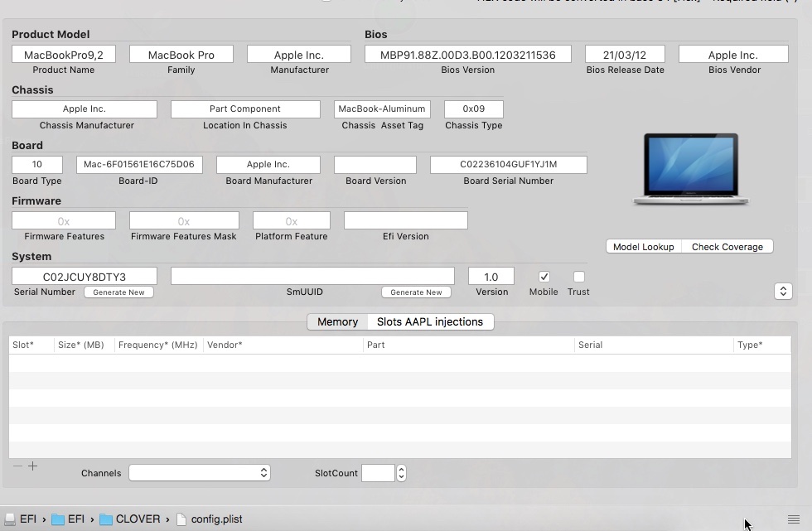Click the Family field MacBook Pro

pyautogui.click(x=181, y=55)
